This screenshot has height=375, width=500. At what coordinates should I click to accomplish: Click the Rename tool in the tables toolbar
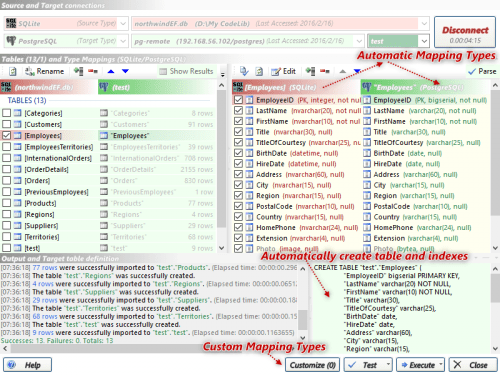[44, 71]
